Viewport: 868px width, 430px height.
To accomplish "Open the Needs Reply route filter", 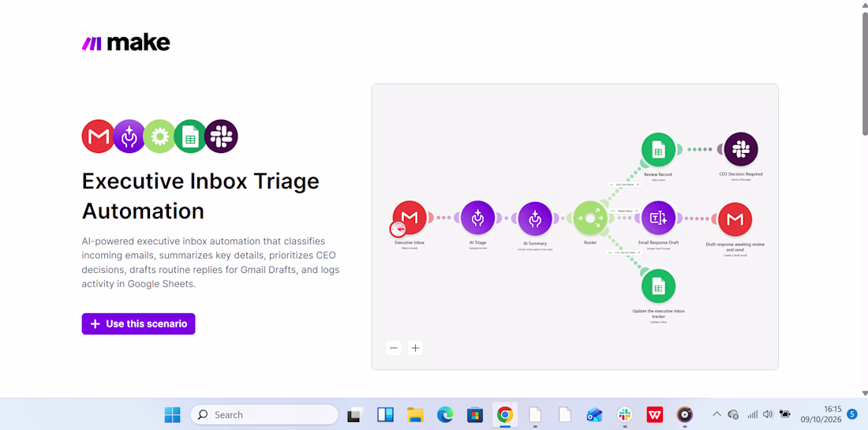I will [x=625, y=211].
